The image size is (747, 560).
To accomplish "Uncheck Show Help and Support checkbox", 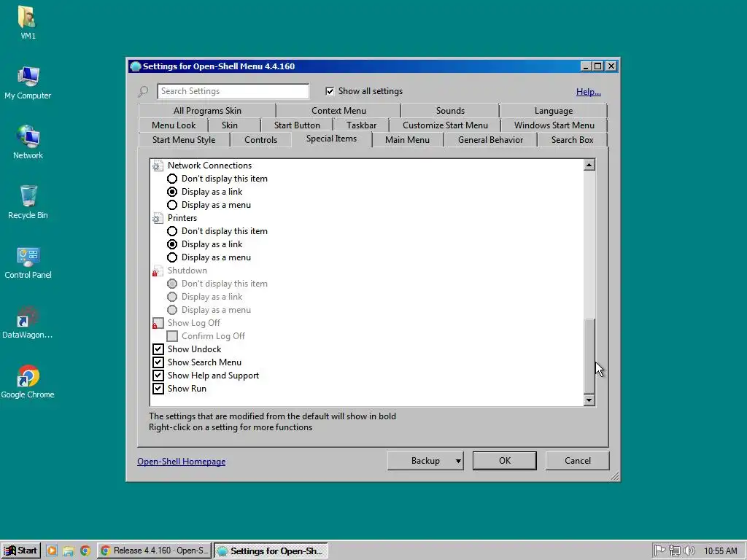I will click(x=158, y=376).
